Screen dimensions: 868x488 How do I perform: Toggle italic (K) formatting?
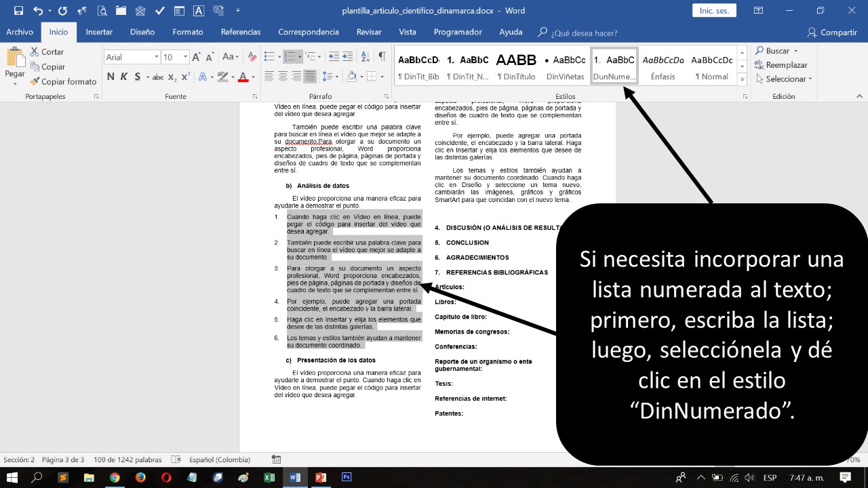(124, 77)
